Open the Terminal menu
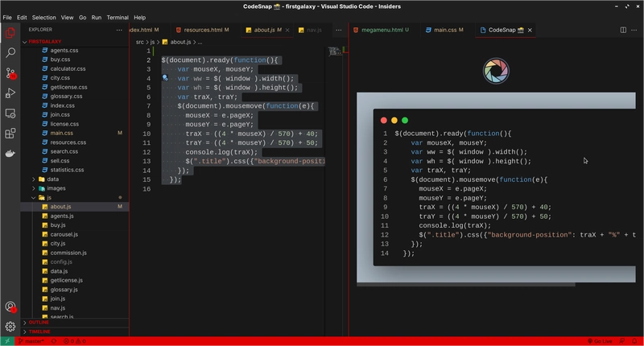Image resolution: width=644 pixels, height=346 pixels. [x=118, y=18]
